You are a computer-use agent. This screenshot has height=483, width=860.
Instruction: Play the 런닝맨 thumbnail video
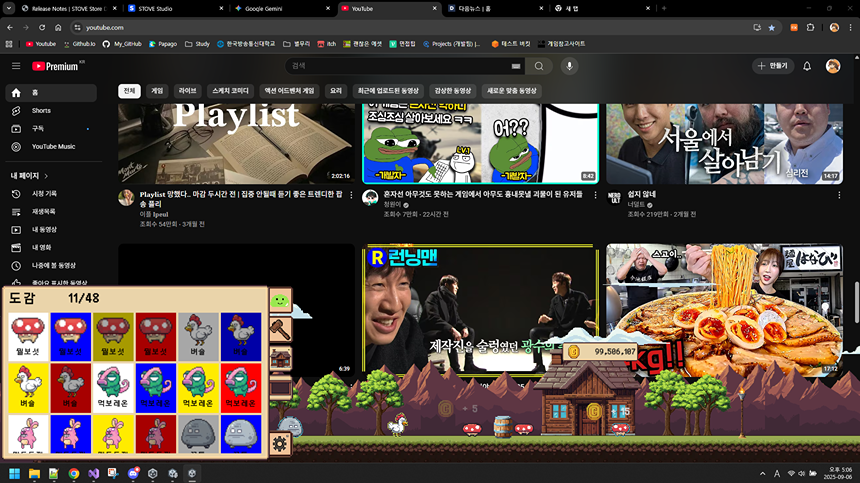(x=480, y=310)
